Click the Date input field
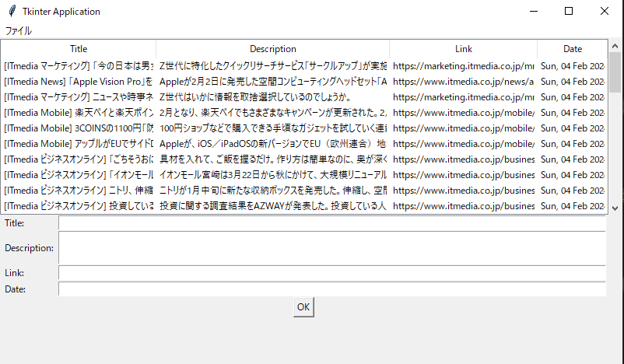The image size is (624, 364). click(x=331, y=289)
